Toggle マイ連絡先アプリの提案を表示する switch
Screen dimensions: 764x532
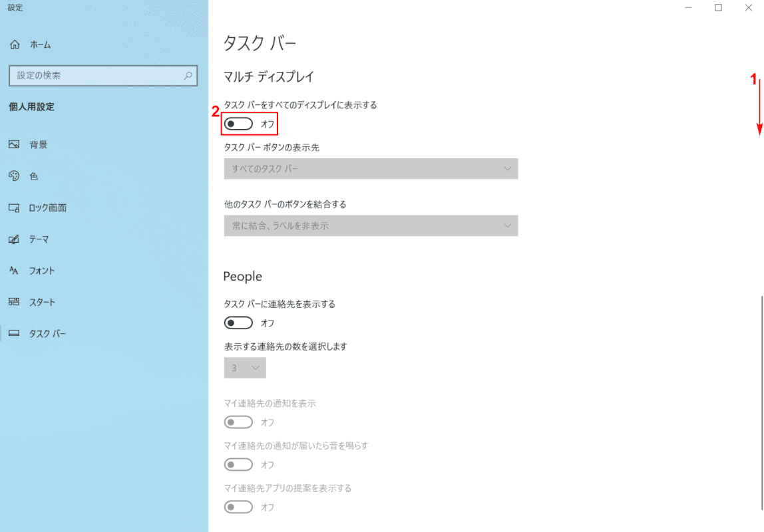(x=238, y=507)
